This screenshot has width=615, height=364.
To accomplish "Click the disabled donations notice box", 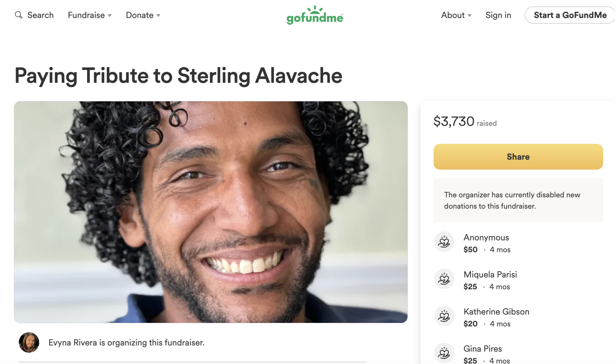I will [x=518, y=200].
